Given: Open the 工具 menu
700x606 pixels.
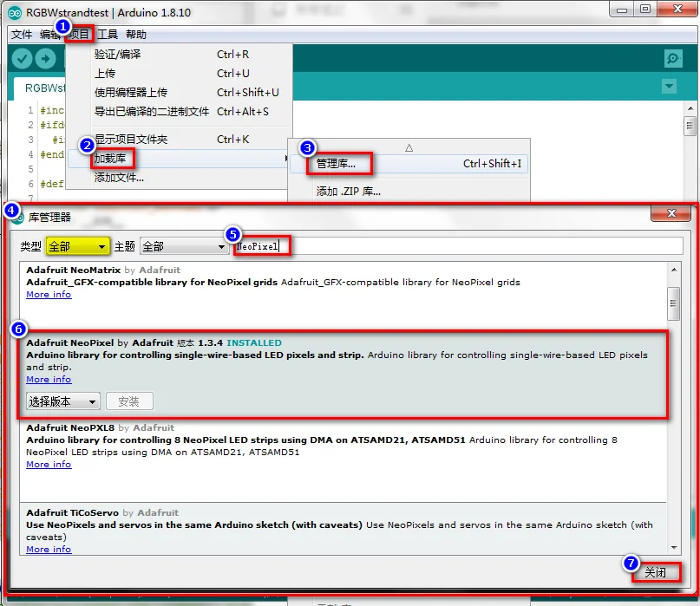Looking at the screenshot, I should [108, 35].
